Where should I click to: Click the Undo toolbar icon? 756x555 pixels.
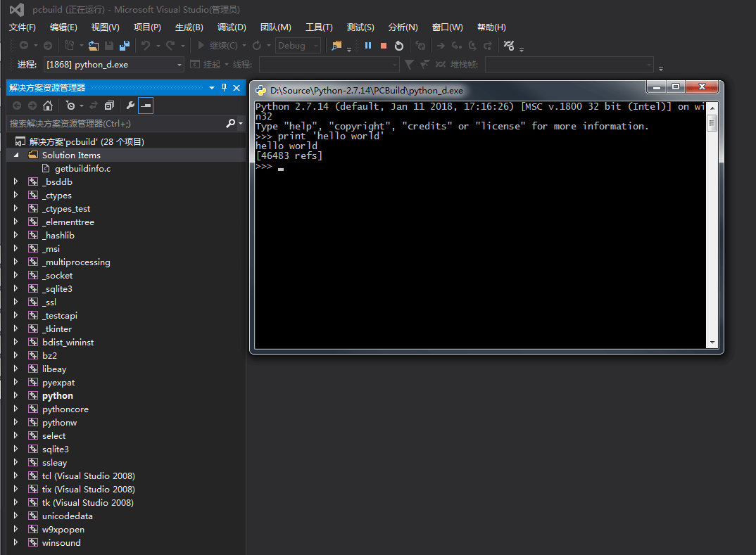(146, 45)
